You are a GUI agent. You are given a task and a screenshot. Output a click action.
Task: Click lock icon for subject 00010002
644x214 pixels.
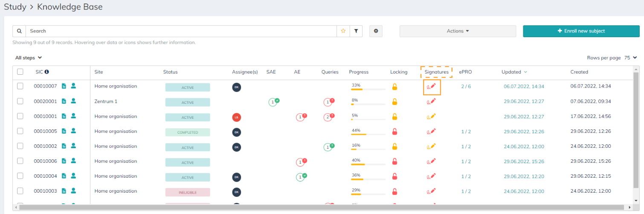point(395,147)
